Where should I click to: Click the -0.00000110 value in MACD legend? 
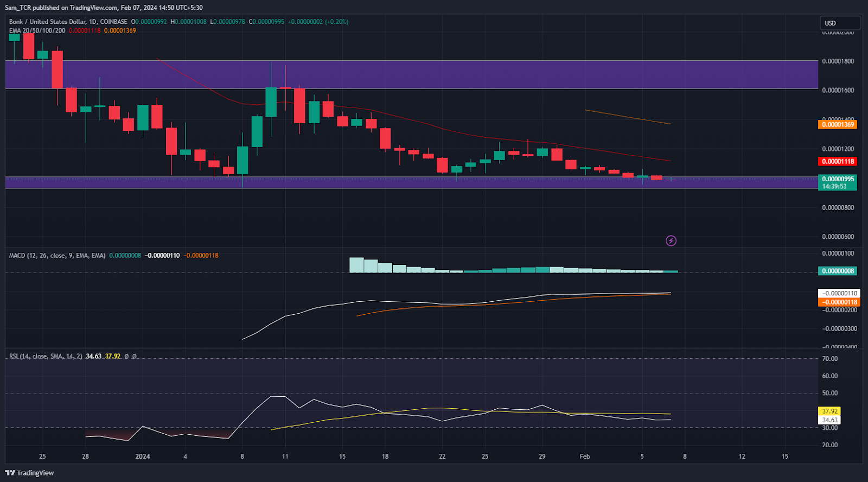162,255
